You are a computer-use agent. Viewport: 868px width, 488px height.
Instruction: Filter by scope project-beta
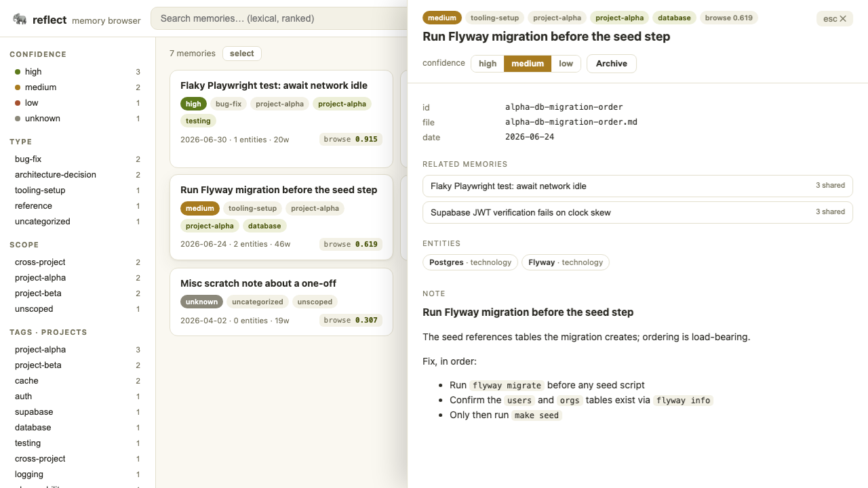point(77,293)
